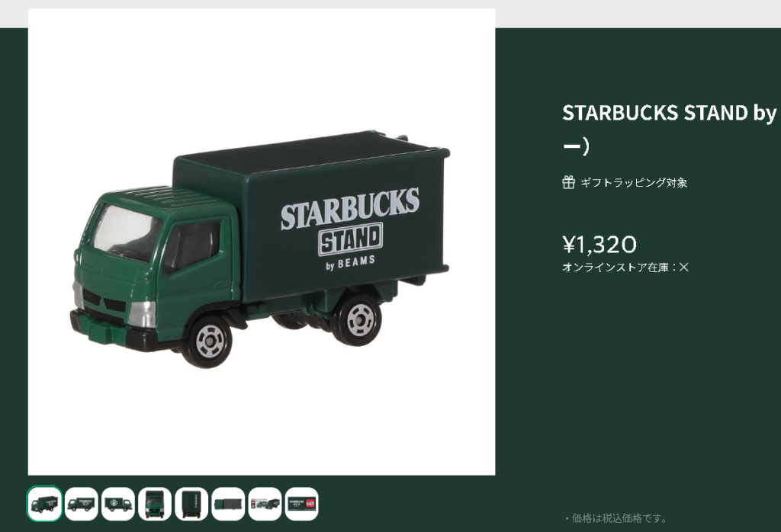The image size is (781, 532).
Task: Select the Tomica box label thumbnail
Action: tap(302, 504)
